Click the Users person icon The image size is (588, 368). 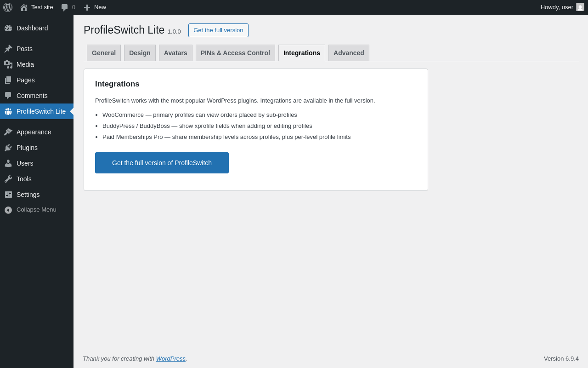(x=8, y=163)
